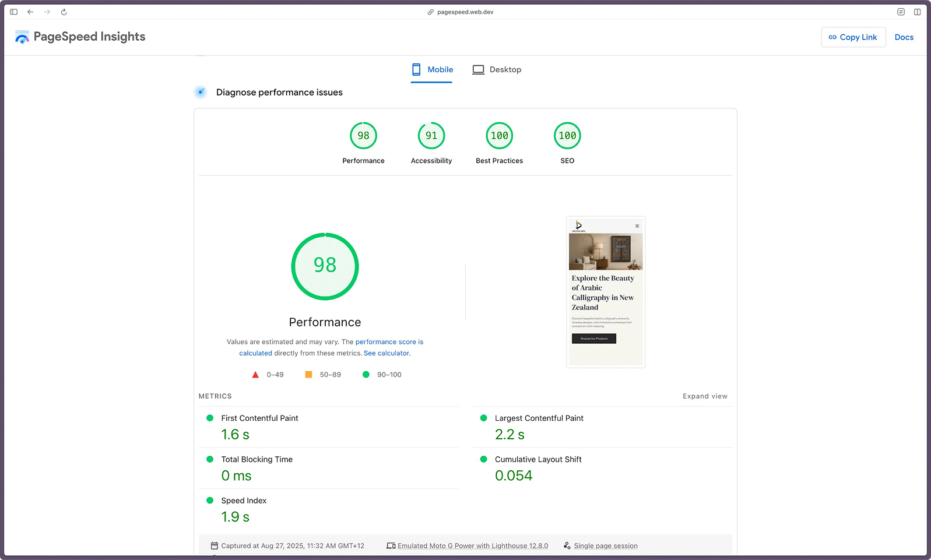Expand the First Contentful Paint metric
The height and width of the screenshot is (560, 931).
259,418
